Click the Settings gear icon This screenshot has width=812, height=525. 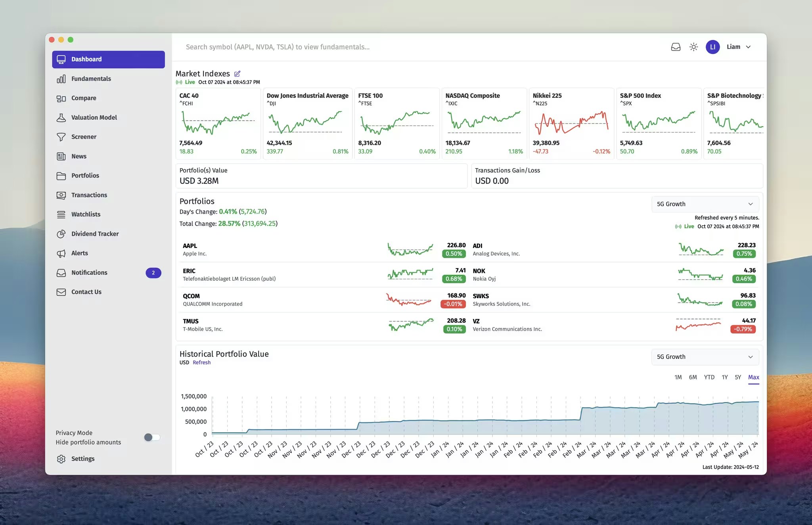point(61,459)
